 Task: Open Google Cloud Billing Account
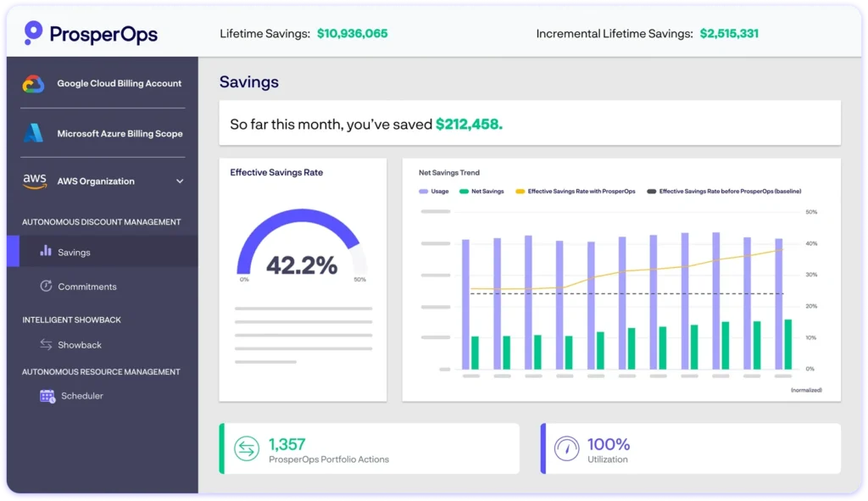click(103, 84)
